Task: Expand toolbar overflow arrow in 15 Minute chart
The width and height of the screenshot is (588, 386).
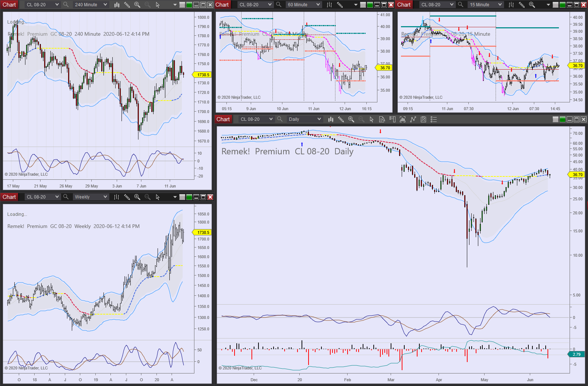Action: tap(548, 5)
